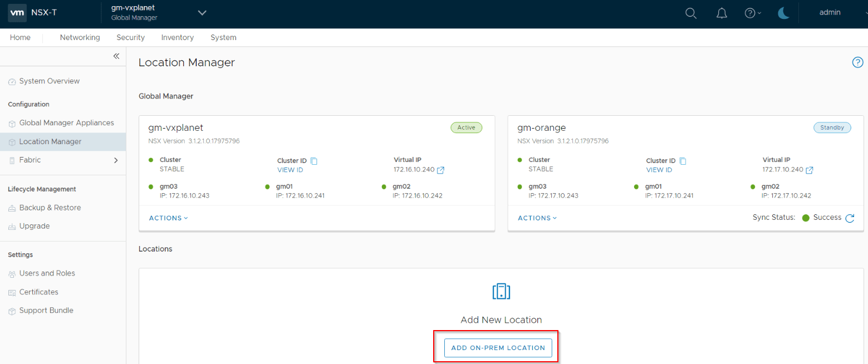The image size is (868, 364).
Task: Open the notifications bell icon
Action: click(x=722, y=13)
